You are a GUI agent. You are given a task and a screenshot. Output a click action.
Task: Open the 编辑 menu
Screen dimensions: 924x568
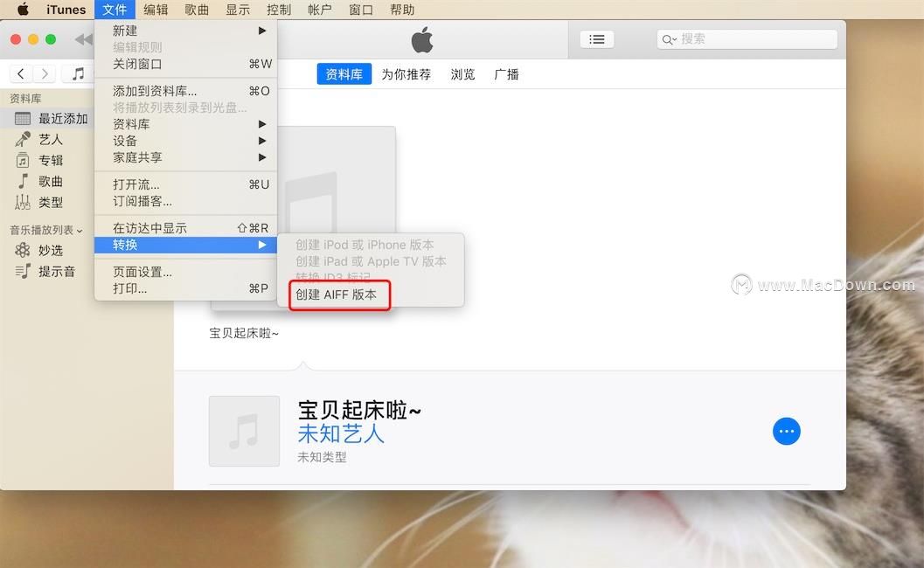[156, 10]
